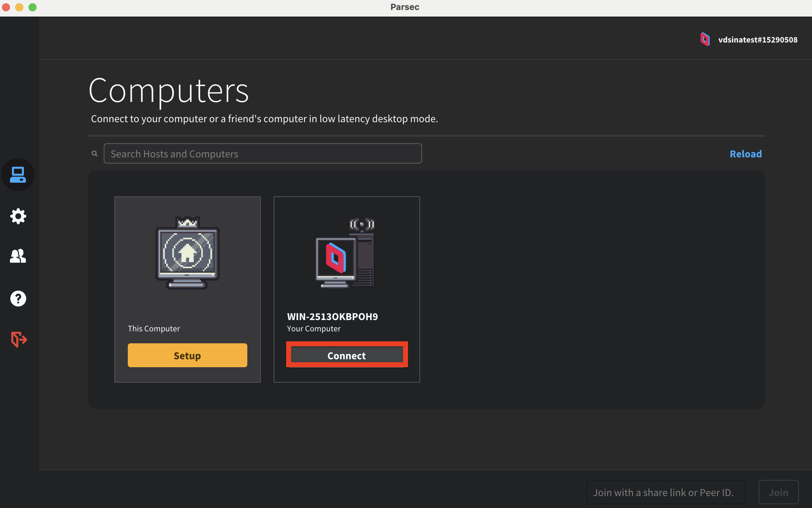This screenshot has height=508, width=812.
Task: Open the Computers sidebar tab
Action: click(x=18, y=175)
